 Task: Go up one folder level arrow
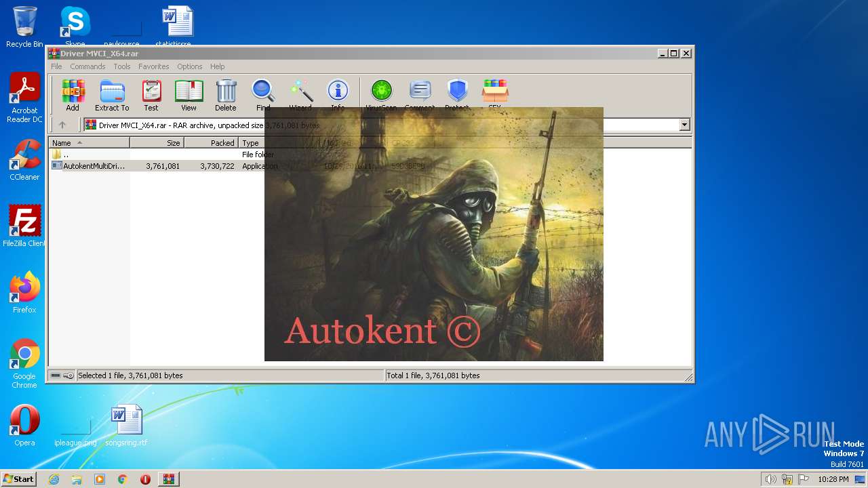pyautogui.click(x=62, y=125)
